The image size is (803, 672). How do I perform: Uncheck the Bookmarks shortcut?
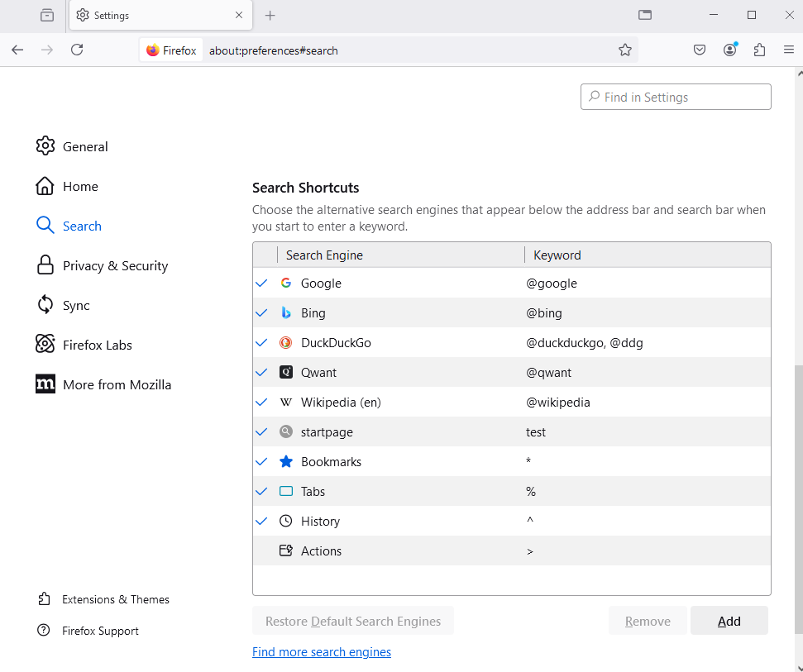[x=261, y=462]
